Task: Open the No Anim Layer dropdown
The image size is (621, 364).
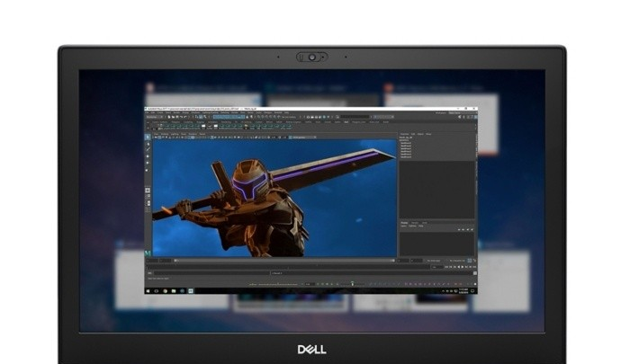Action: [x=436, y=261]
